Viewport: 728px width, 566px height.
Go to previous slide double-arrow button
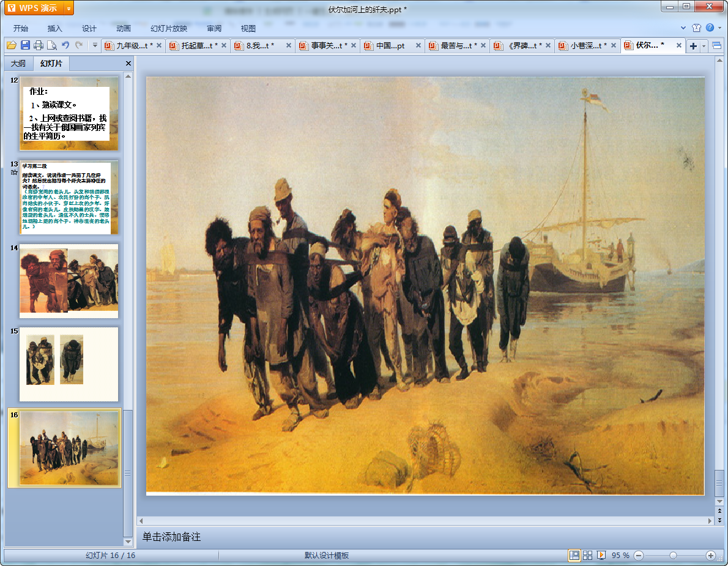coord(719,511)
